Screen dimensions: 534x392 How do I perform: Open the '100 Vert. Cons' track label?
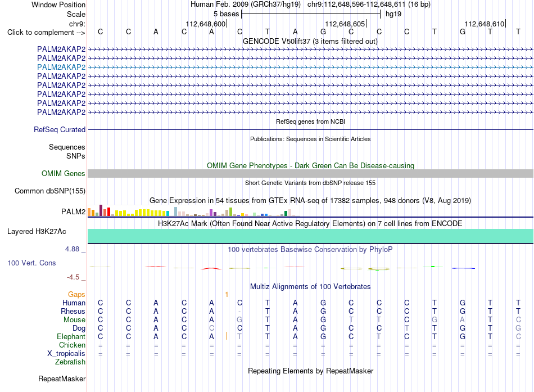[31, 263]
